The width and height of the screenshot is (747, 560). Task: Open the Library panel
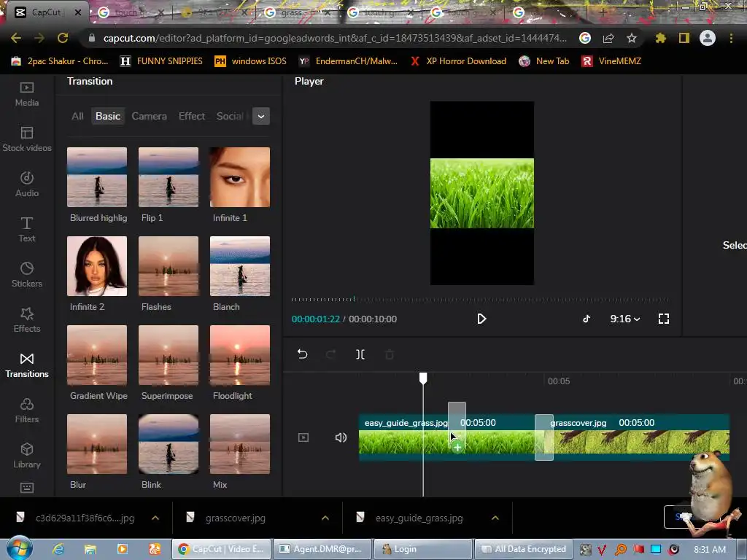(x=27, y=456)
